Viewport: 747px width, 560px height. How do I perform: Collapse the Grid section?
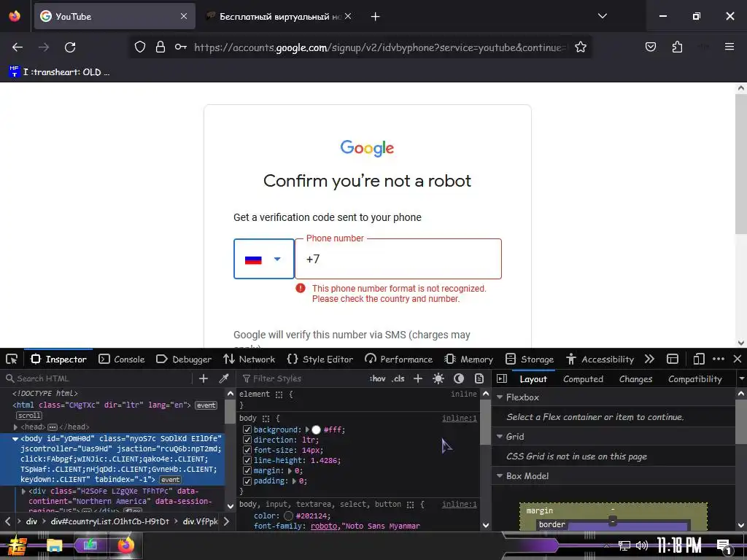(500, 437)
